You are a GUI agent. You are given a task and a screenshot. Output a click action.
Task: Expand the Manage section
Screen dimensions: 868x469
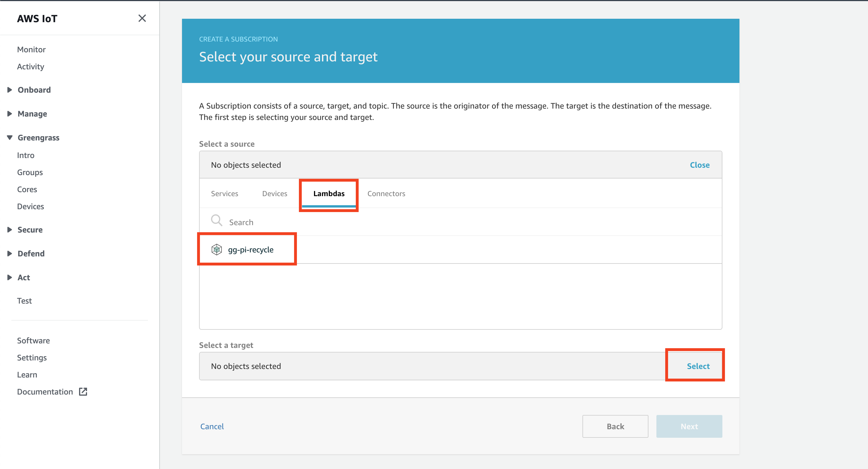10,114
